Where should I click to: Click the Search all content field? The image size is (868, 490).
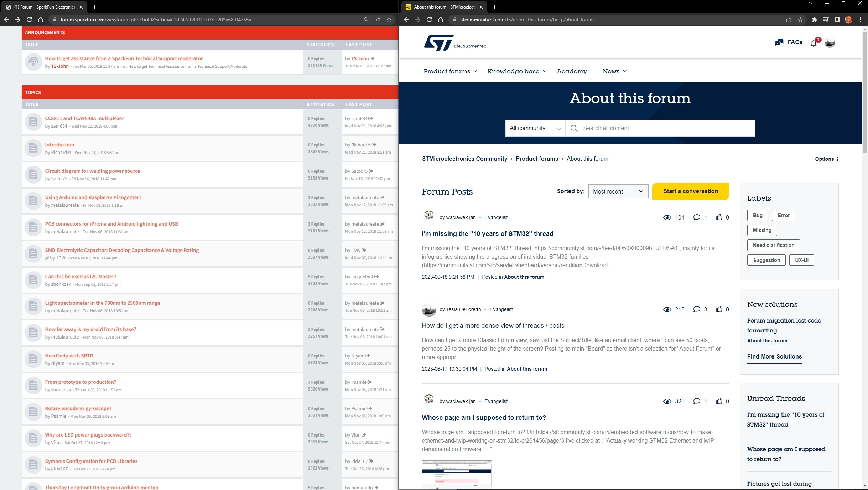pyautogui.click(x=660, y=128)
